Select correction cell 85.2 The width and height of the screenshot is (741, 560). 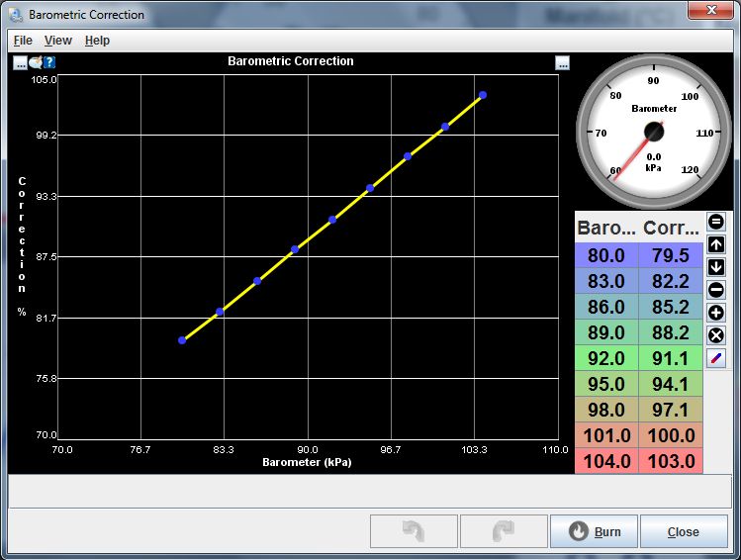tap(671, 307)
